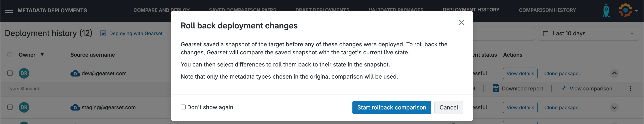The width and height of the screenshot is (644, 124).
Task: Collapse the dev@gearset.com deployment row
Action: coord(614,73)
